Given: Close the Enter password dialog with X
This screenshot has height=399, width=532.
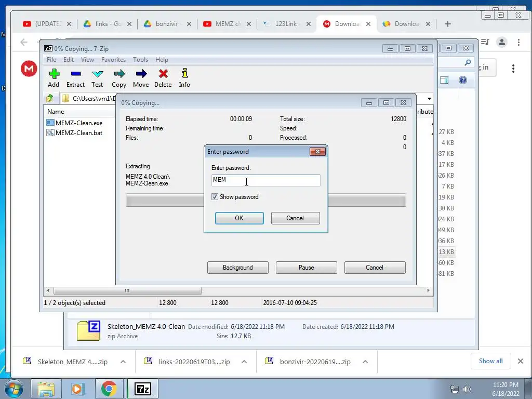Looking at the screenshot, I should coord(317,151).
